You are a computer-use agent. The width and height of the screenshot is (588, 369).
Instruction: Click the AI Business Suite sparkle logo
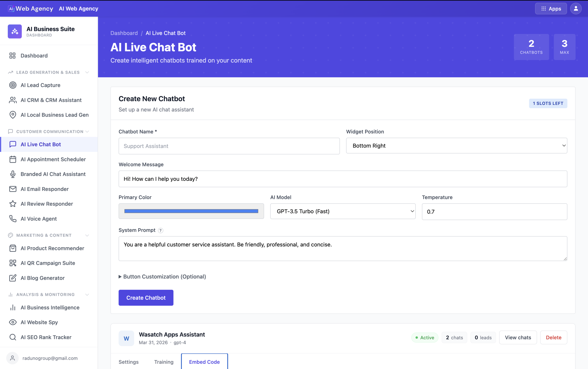pos(15,31)
